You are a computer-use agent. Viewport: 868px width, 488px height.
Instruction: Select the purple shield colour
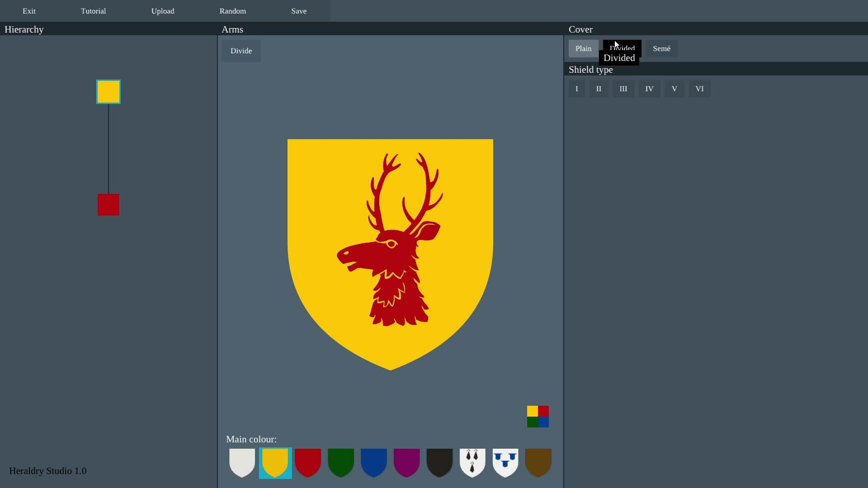coord(406,462)
